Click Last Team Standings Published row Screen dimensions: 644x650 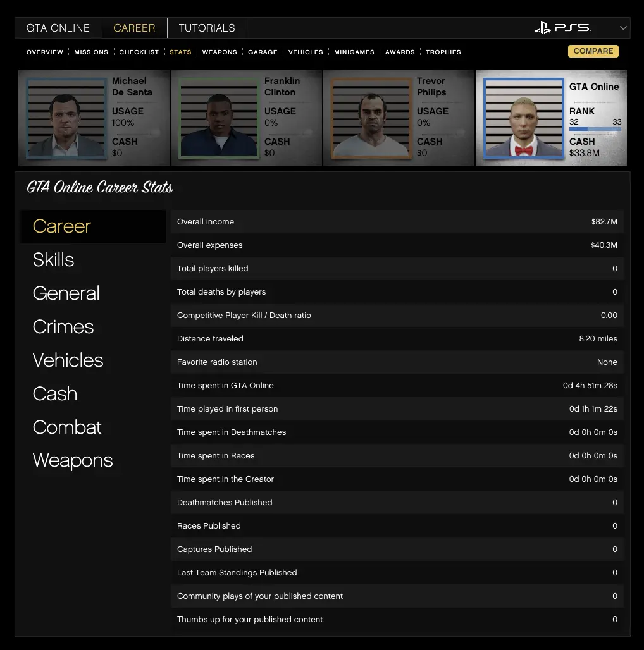tap(397, 573)
